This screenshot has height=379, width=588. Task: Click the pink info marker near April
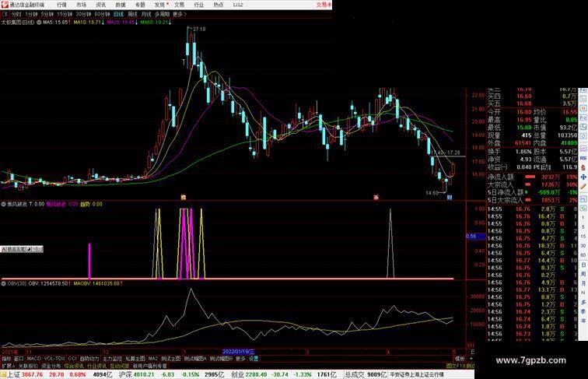[376, 198]
